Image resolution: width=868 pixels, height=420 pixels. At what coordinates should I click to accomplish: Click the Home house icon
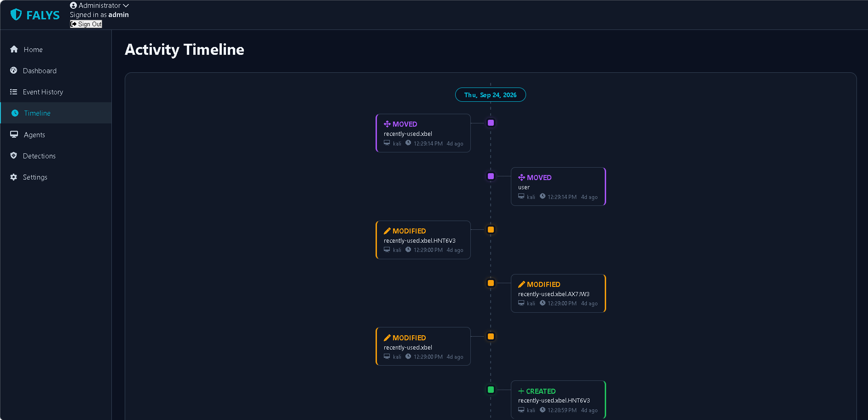tap(14, 49)
